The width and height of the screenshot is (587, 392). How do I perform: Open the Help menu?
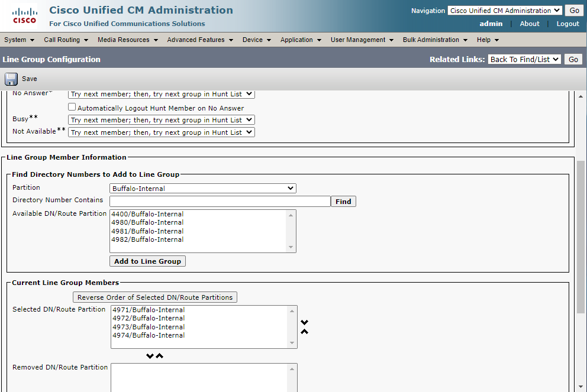point(488,40)
